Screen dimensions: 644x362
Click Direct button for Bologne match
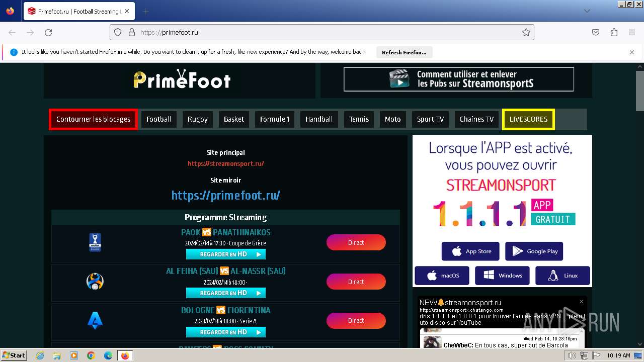coord(356,320)
